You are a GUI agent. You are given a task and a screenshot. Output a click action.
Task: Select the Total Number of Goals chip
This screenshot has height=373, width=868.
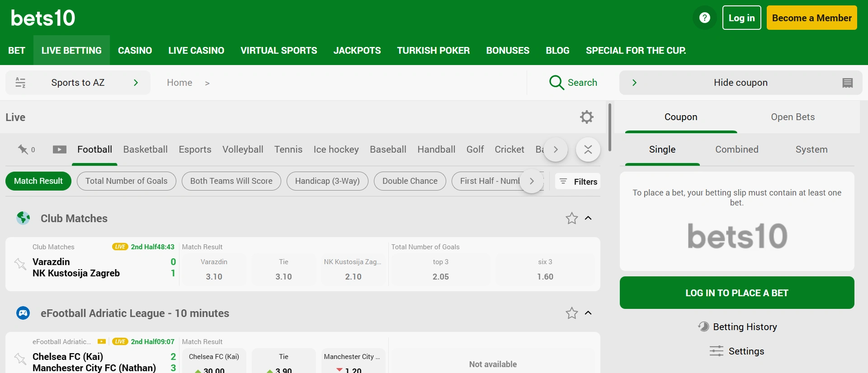click(127, 181)
